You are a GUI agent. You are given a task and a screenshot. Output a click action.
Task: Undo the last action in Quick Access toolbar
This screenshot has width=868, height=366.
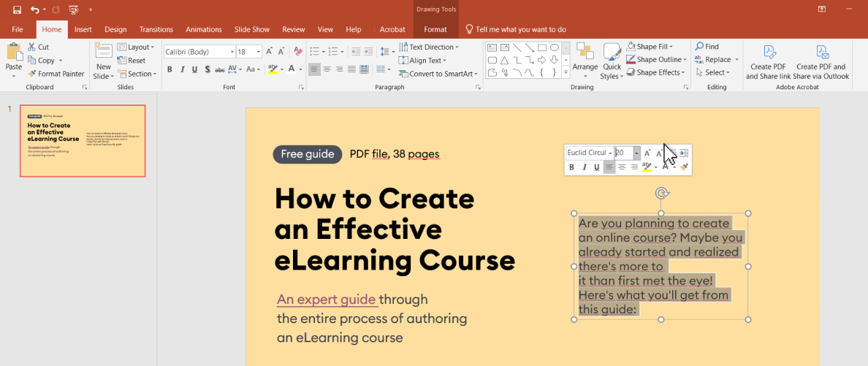35,9
